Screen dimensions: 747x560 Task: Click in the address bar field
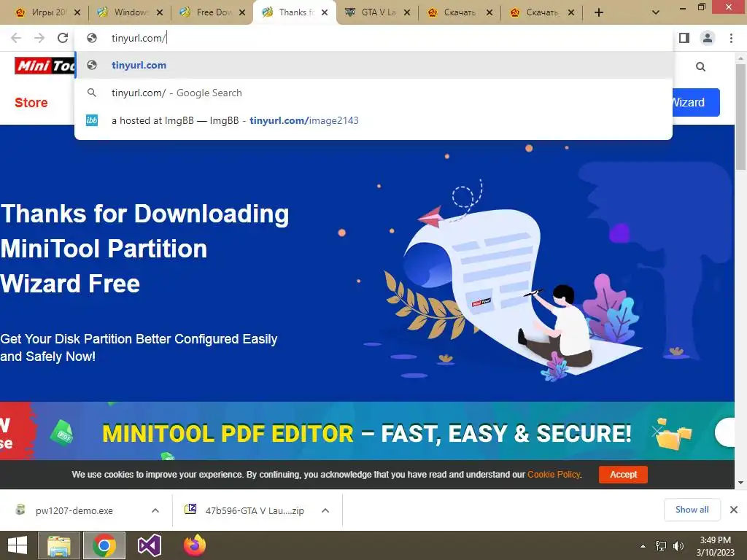(x=373, y=38)
